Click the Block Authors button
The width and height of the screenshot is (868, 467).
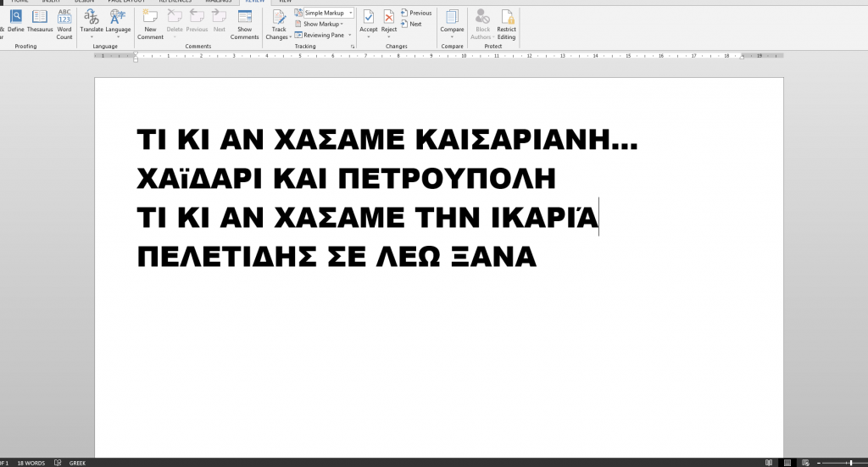482,25
